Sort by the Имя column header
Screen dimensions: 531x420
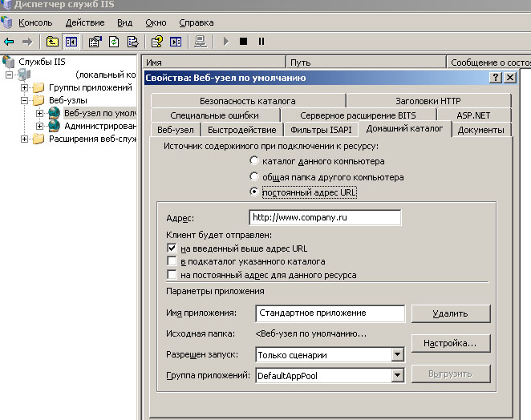[x=213, y=63]
